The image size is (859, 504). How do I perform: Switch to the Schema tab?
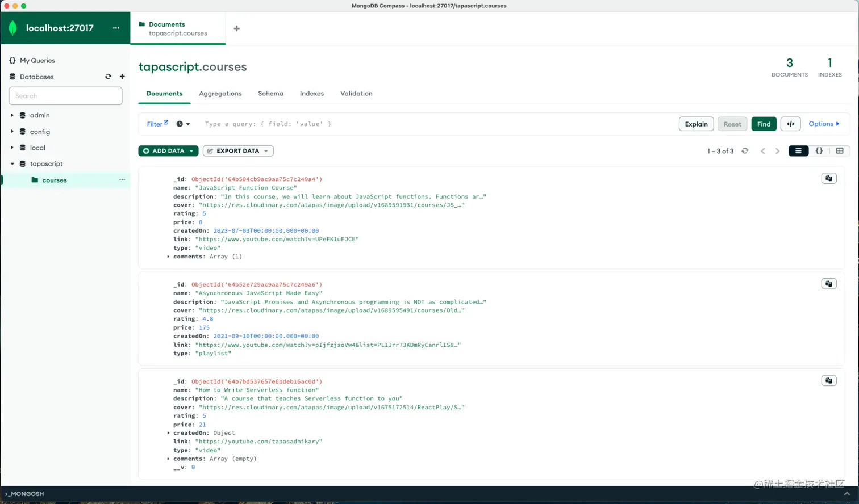[x=270, y=94]
